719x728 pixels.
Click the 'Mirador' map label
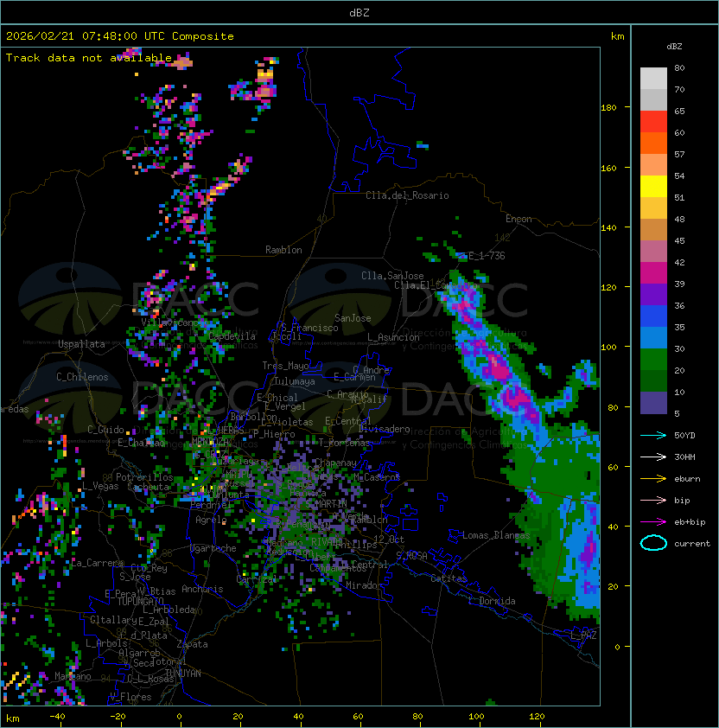(365, 585)
